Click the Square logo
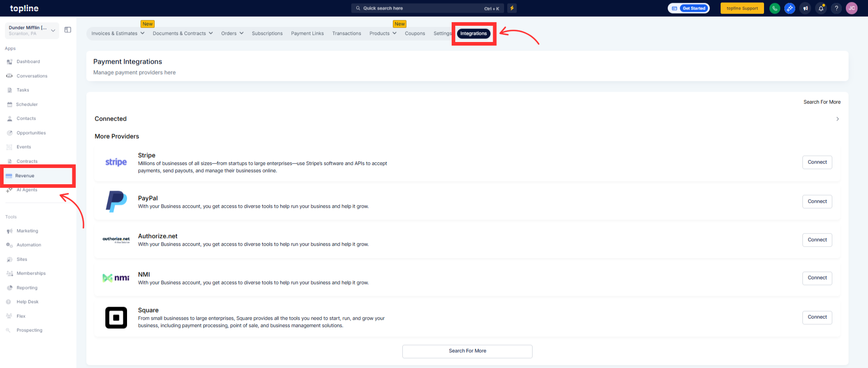The width and height of the screenshot is (868, 368). tap(116, 317)
